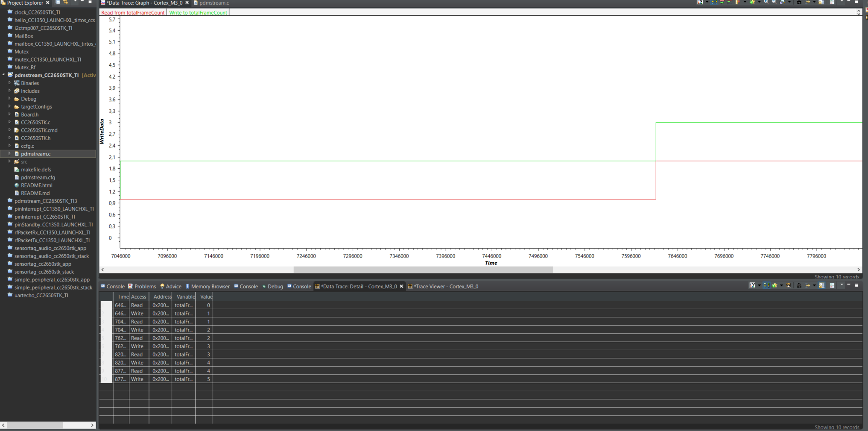Click the find binoculars icon in graph toolbar
Viewport: 868px width, 431px height.
[799, 2]
